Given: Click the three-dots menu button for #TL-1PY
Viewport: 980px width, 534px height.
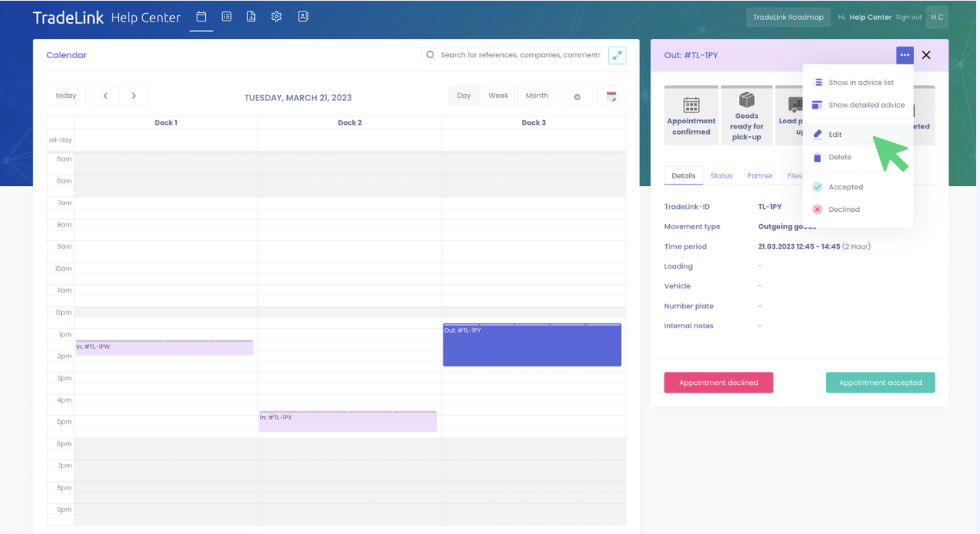Looking at the screenshot, I should [904, 55].
